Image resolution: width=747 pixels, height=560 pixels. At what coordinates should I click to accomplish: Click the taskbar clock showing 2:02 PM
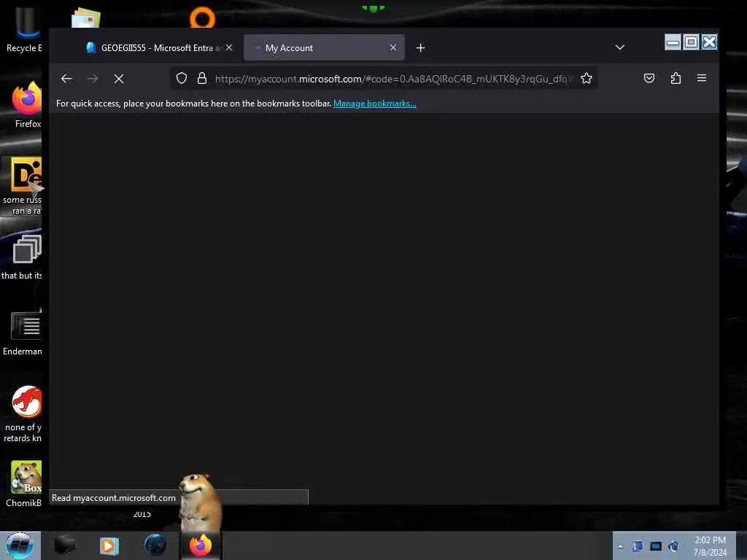pyautogui.click(x=710, y=545)
